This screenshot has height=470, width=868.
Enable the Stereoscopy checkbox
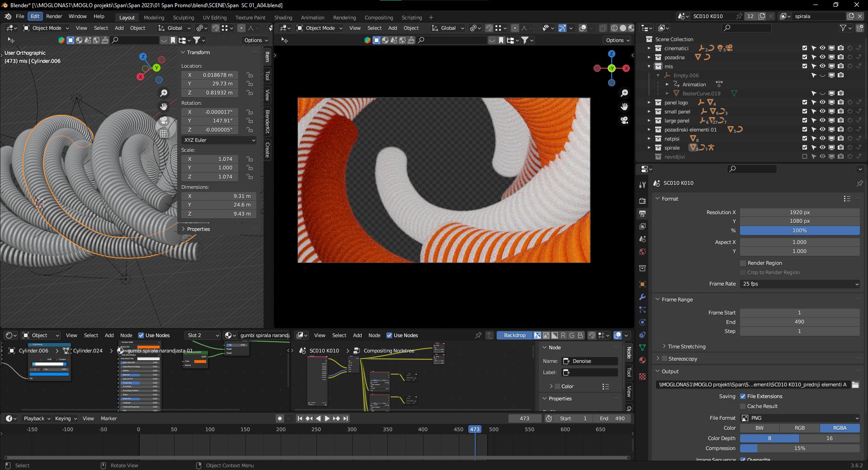coord(665,359)
